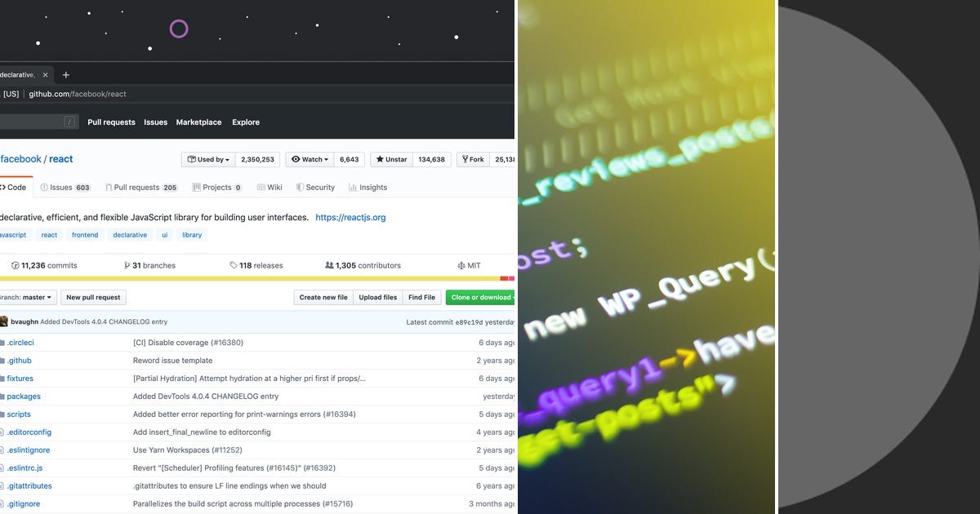Open the Watch dropdown
This screenshot has width=980, height=514.
309,159
